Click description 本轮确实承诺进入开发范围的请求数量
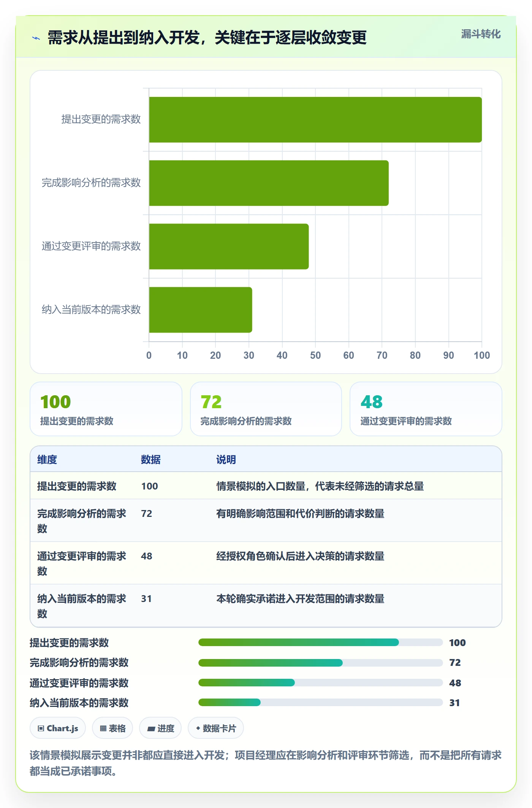The image size is (532, 808). [x=300, y=599]
